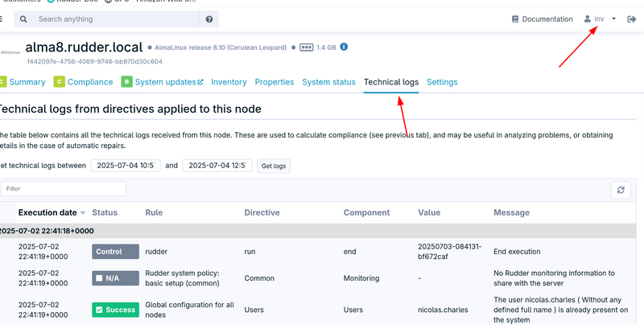Sort by the Rule column header
Image resolution: width=644 pixels, height=325 pixels.
coord(154,212)
